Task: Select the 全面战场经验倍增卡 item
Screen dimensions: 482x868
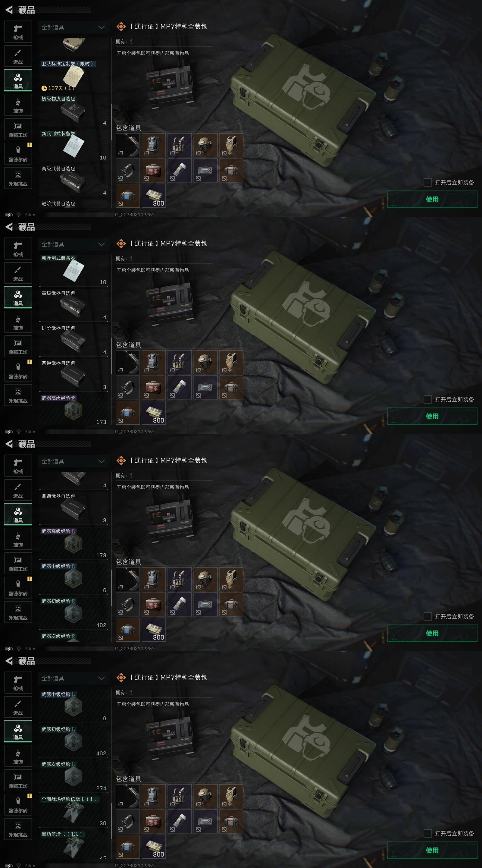Action: (74, 811)
